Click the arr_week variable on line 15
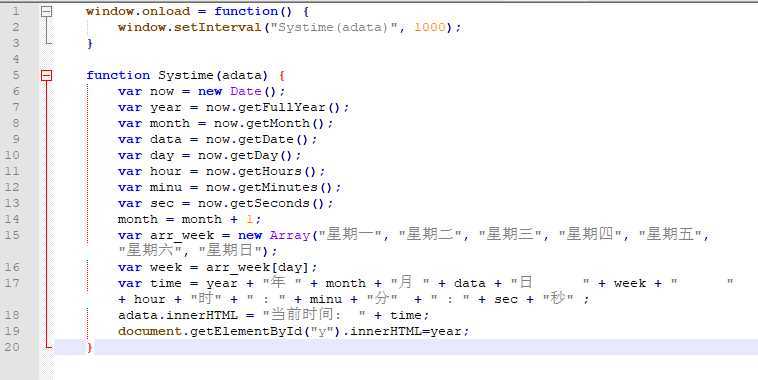 tap(182, 235)
